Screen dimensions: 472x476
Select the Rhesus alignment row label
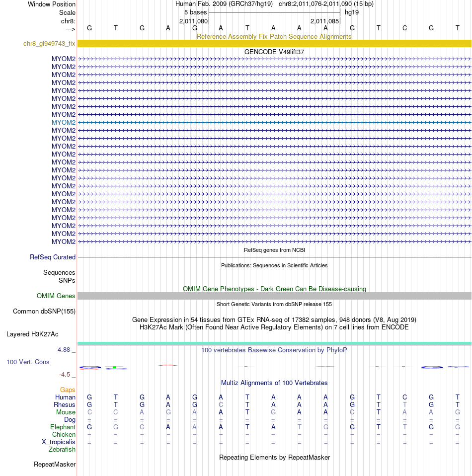point(65,404)
